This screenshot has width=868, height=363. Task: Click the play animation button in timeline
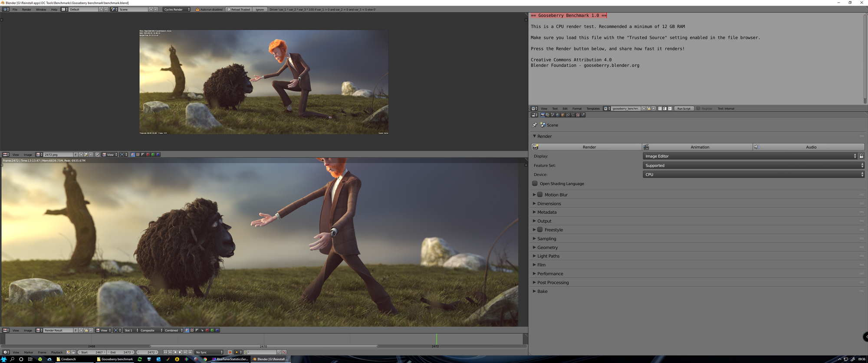coord(180,352)
